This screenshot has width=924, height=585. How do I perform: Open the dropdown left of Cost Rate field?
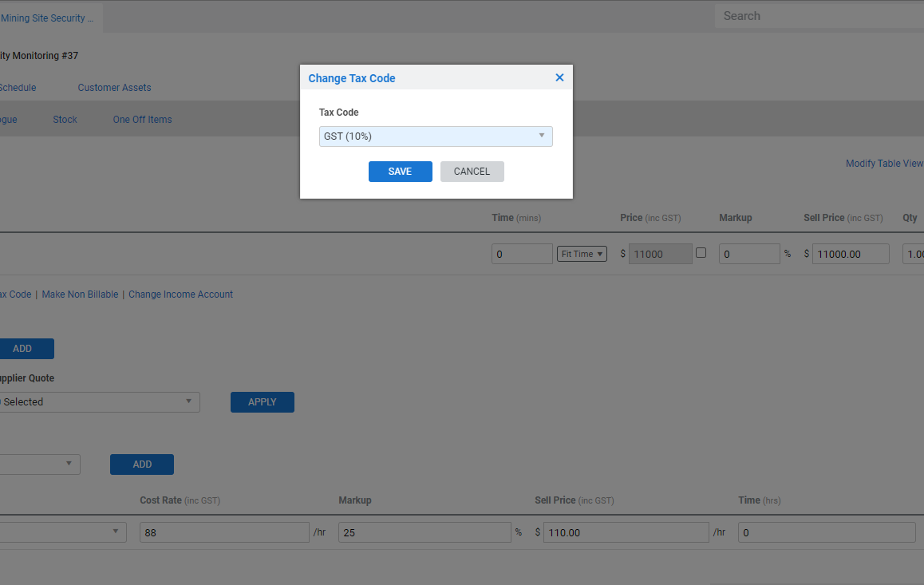[x=62, y=532]
